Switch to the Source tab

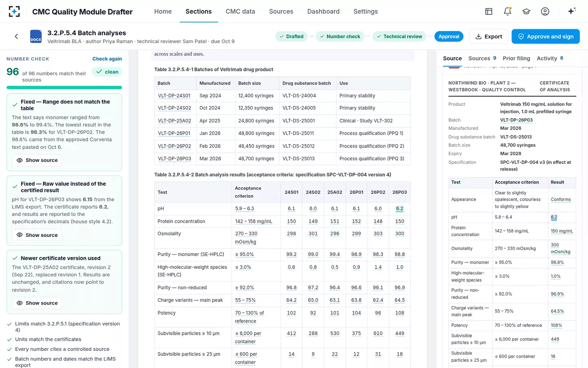[x=452, y=58]
